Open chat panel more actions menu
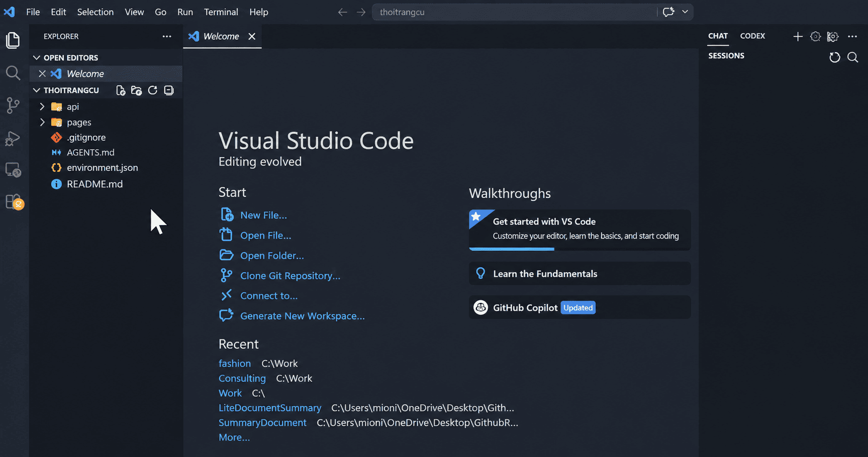868x457 pixels. coord(852,36)
